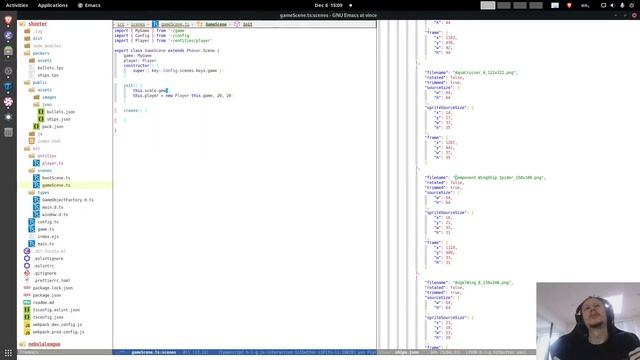Expand the dist folder
The height and width of the screenshot is (360, 640).
click(27, 39)
